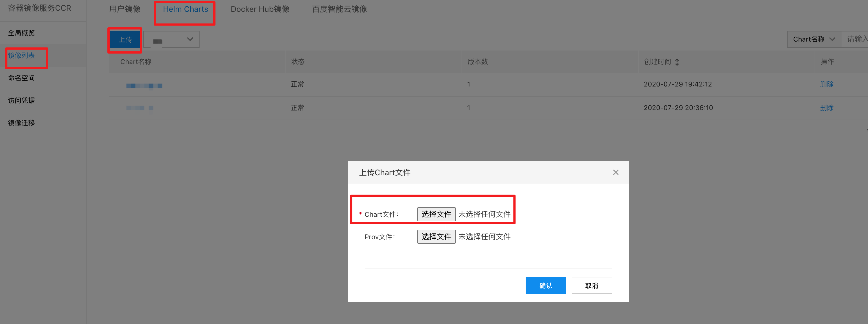
Task: Click the timestamp 2020-07-29 20:36:10
Action: coord(678,108)
